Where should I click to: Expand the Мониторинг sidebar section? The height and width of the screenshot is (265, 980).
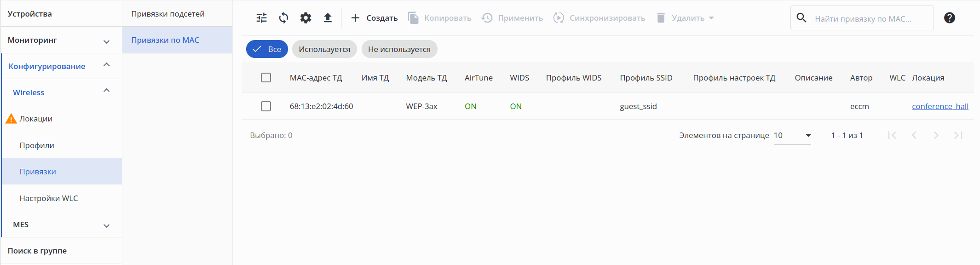coord(106,41)
